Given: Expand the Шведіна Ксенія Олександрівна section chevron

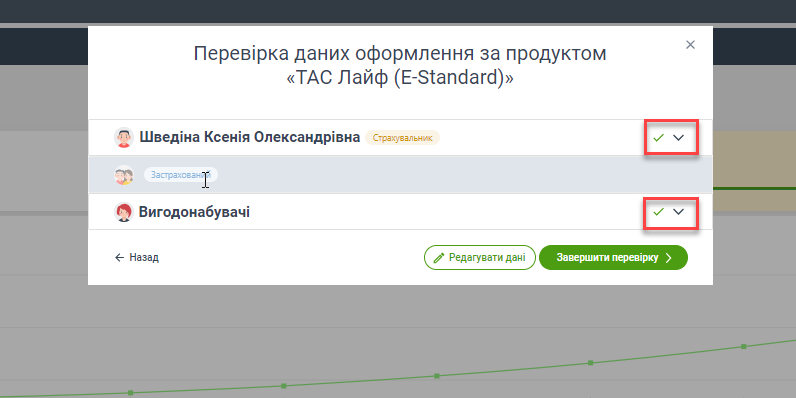Looking at the screenshot, I should 678,138.
